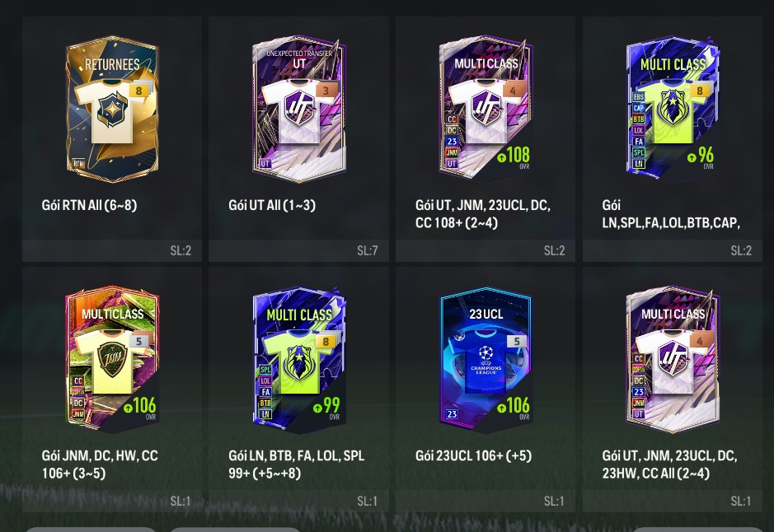774x532 pixels.
Task: Click the 23UCL Champions League pack card
Action: point(486,359)
